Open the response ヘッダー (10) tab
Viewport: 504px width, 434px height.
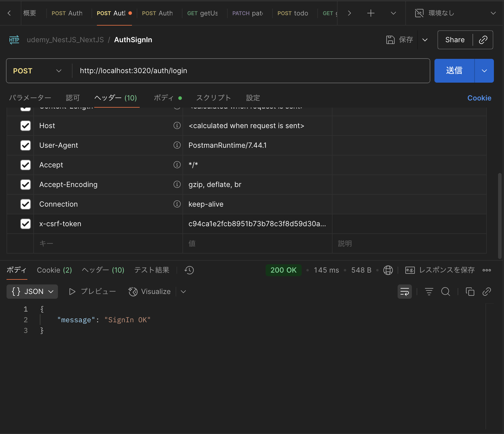click(103, 270)
